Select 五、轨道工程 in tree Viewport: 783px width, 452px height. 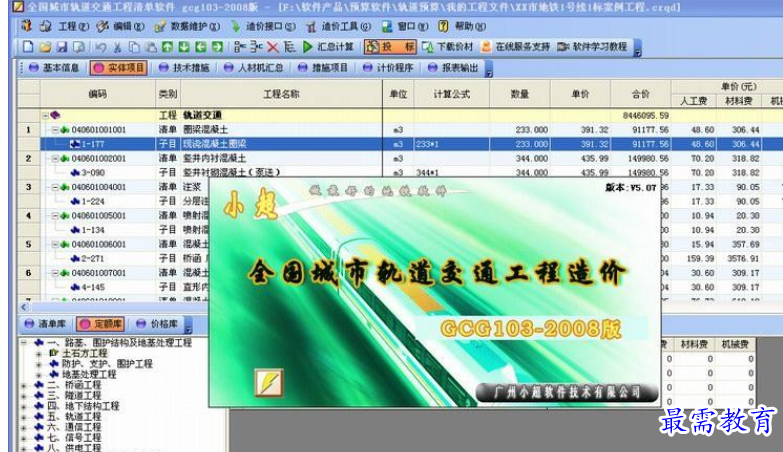point(74,417)
